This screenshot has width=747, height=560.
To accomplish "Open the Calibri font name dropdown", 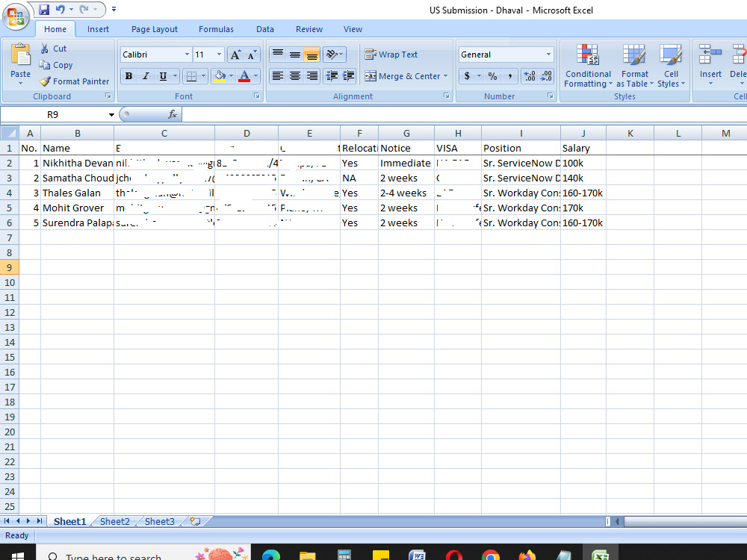I will point(187,55).
